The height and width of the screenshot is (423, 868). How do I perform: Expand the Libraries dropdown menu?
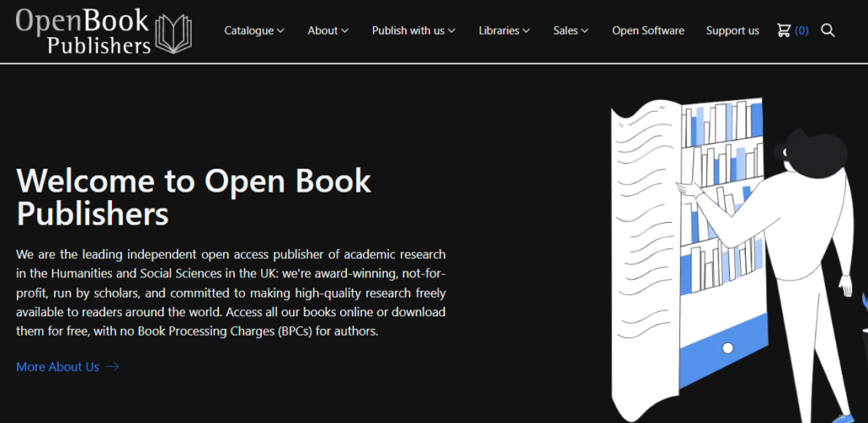coord(504,31)
